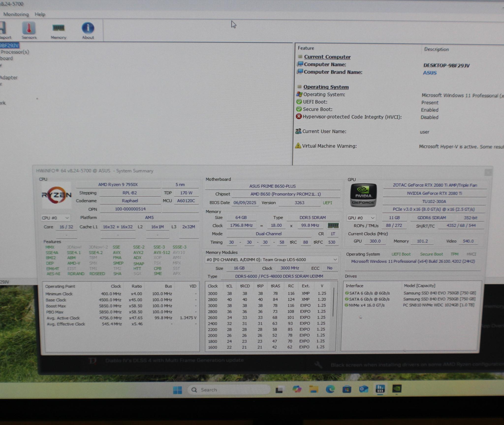Open File Explorer from the taskbar
The height and width of the screenshot is (425, 504).
313,389
